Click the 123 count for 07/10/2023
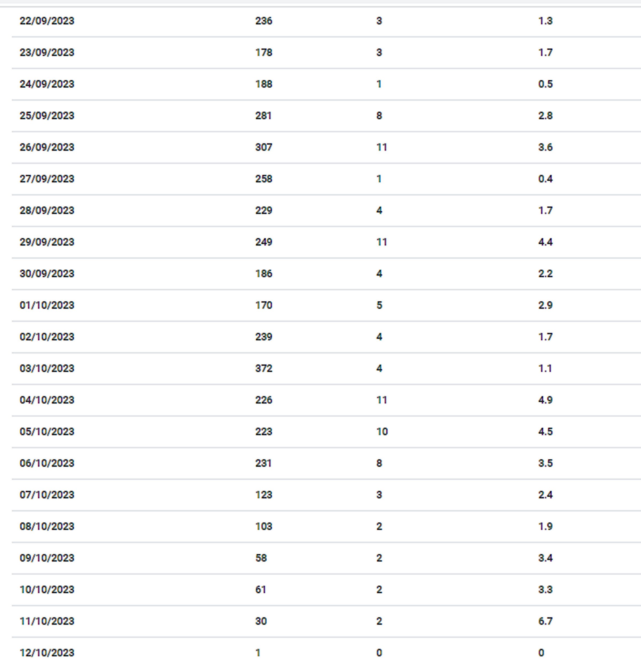Image resolution: width=641 pixels, height=672 pixels. pos(263,495)
